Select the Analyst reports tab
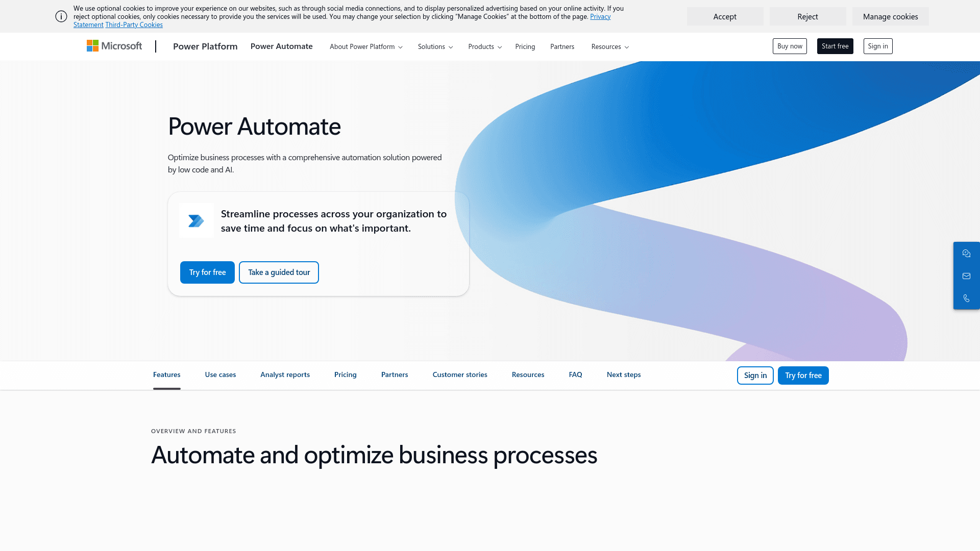Image resolution: width=980 pixels, height=551 pixels. coord(285,374)
